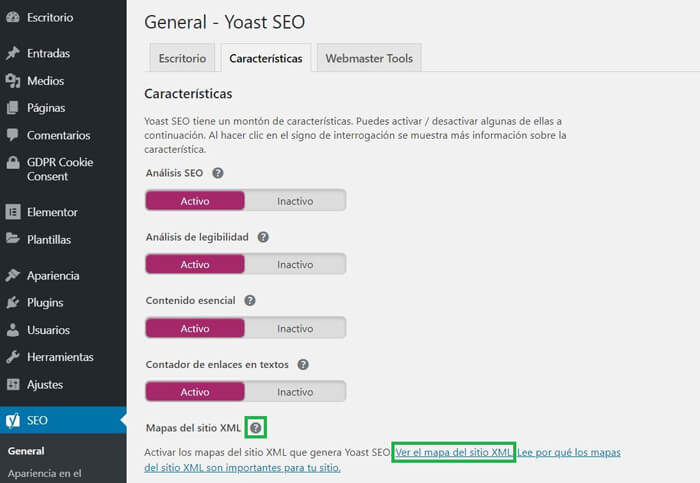700x483 pixels.
Task: Open Lee por qué los mapas link
Action: [569, 452]
